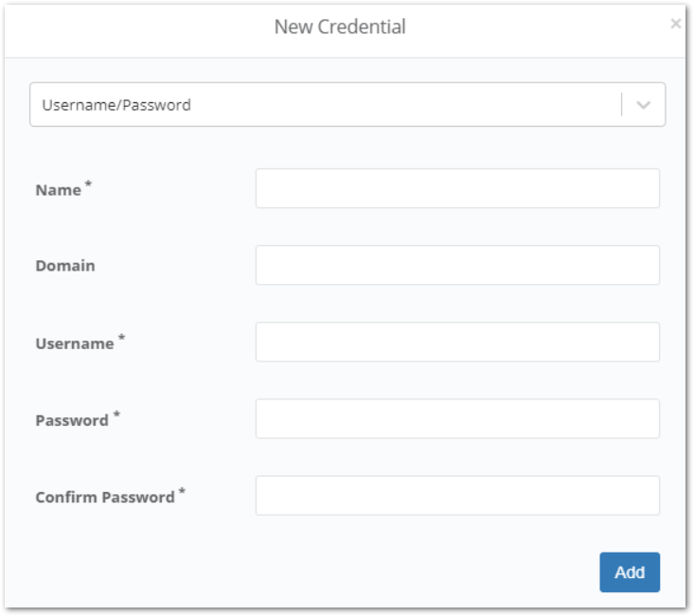Click the Username/Password selected value text
The image size is (694, 616).
[116, 105]
